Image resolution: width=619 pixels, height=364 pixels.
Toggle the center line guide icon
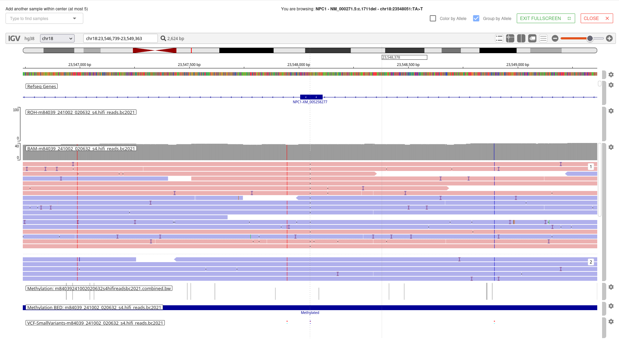521,38
